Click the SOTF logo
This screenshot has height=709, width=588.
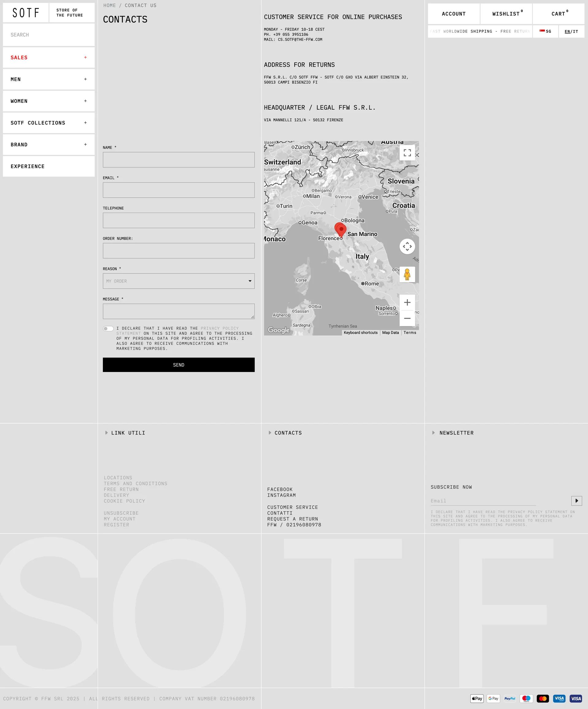(26, 13)
